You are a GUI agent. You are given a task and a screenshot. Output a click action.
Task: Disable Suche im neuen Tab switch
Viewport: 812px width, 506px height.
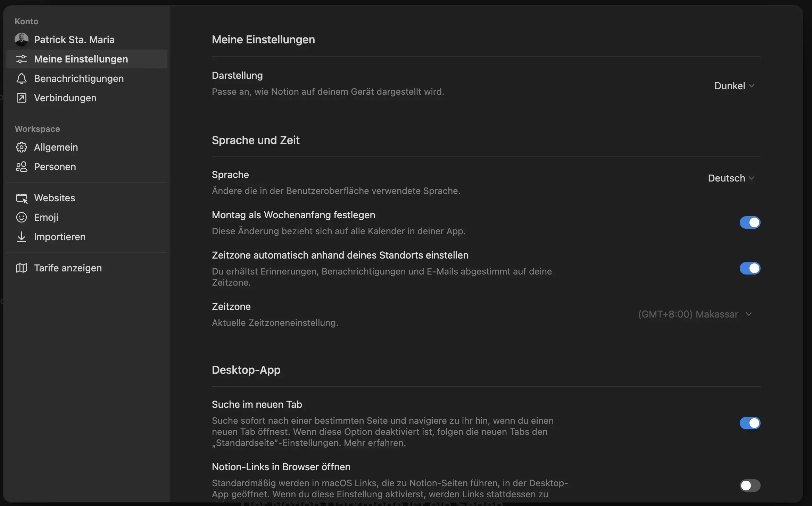[750, 423]
